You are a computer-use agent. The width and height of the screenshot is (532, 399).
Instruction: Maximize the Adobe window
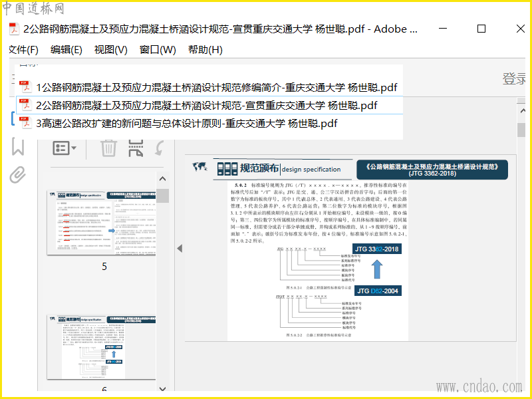click(x=481, y=29)
